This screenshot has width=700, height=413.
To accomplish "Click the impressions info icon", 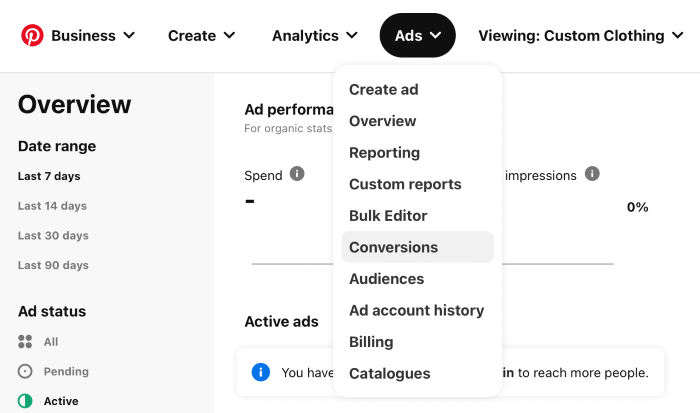I will 592,173.
